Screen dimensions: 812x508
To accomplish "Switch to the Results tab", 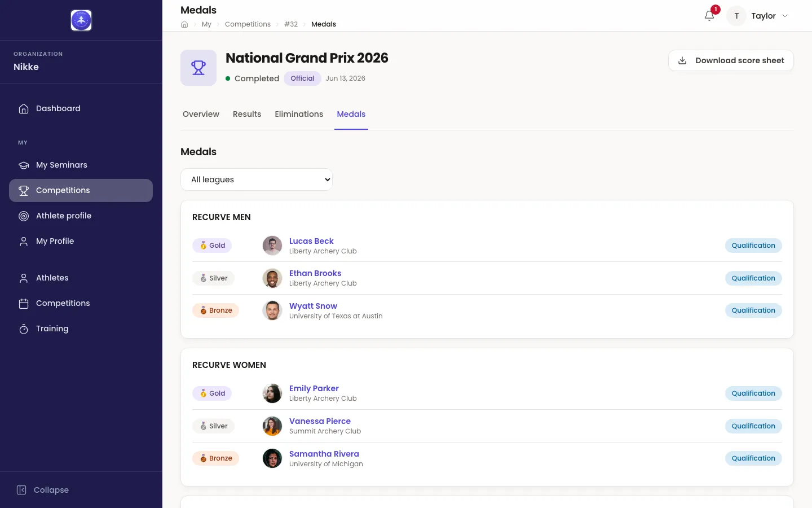I will pos(247,114).
